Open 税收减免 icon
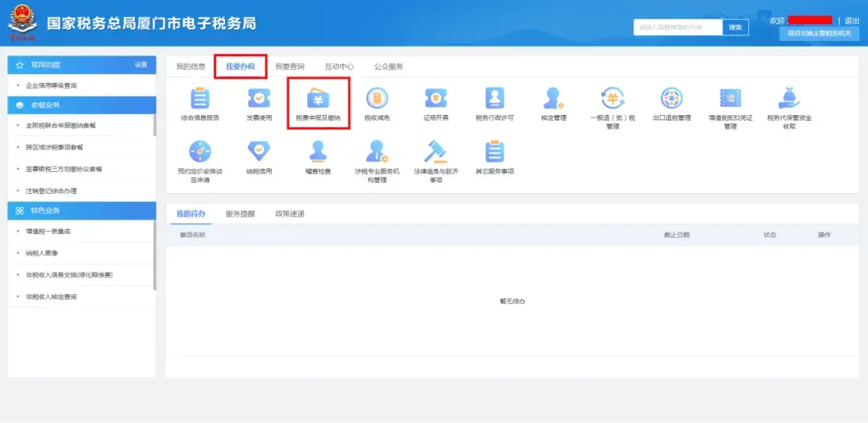This screenshot has width=868, height=423. click(376, 98)
